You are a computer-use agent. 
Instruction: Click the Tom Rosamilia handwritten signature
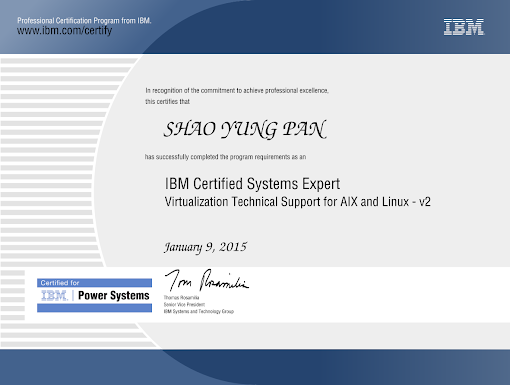click(x=207, y=280)
